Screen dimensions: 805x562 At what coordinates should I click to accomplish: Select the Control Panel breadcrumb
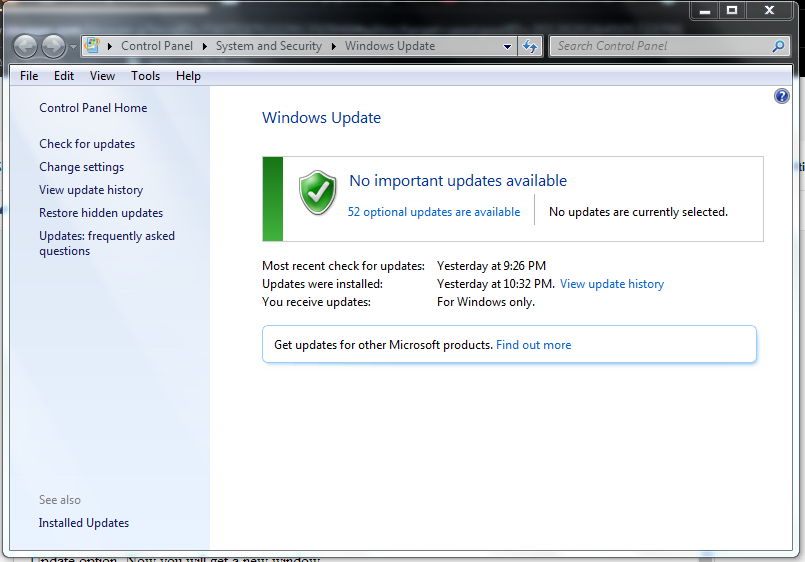157,46
